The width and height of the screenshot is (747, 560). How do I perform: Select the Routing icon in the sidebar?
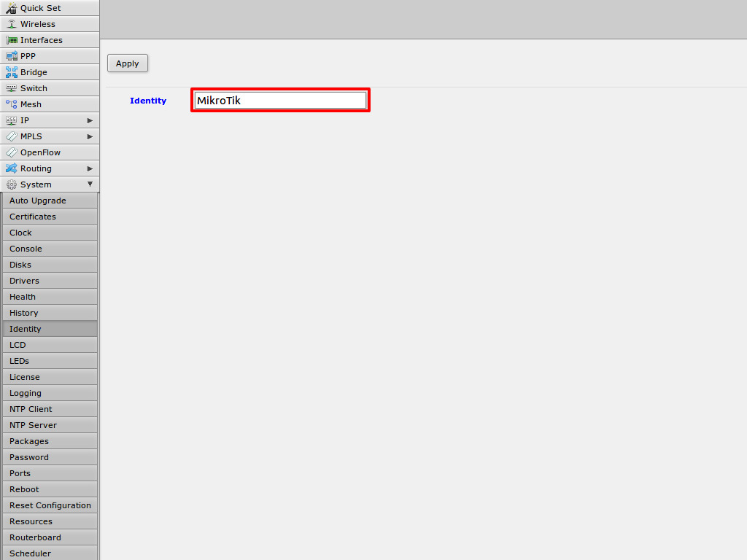(11, 168)
